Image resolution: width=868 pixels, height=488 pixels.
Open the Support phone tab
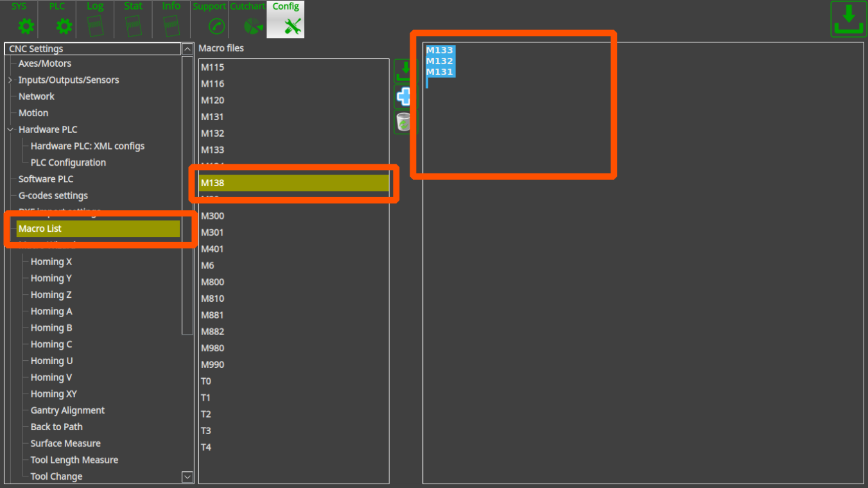pos(209,19)
